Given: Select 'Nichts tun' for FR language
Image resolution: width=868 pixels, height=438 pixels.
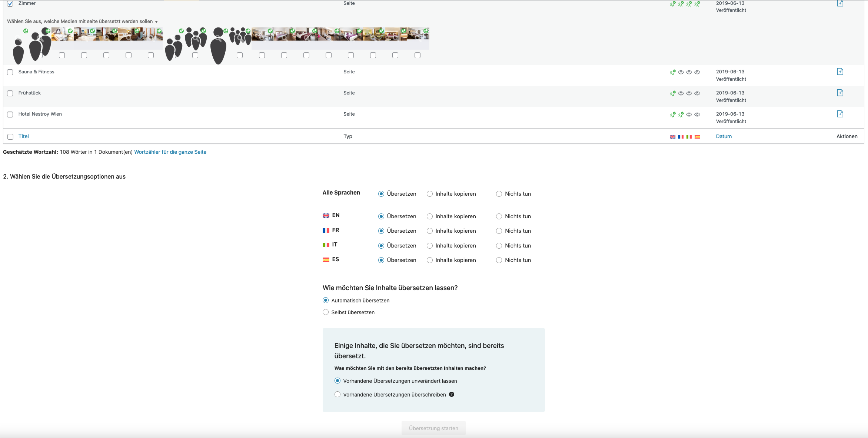Looking at the screenshot, I should tap(499, 231).
